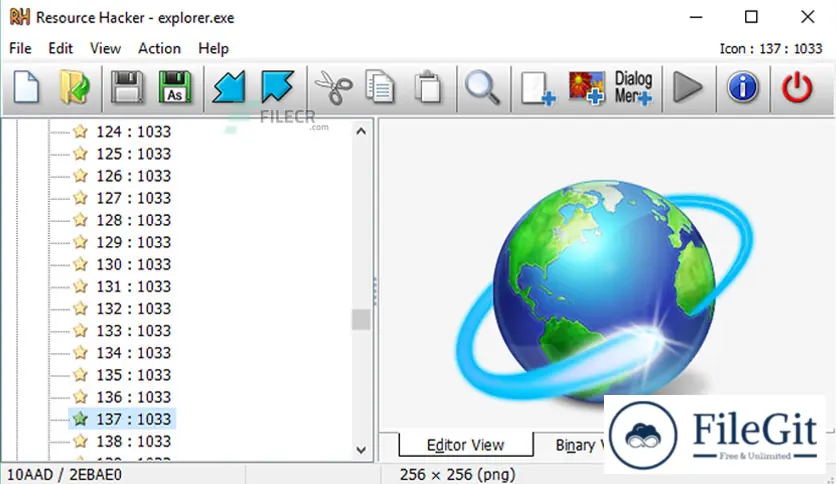Minimize the Resource Hacker window

pos(696,17)
